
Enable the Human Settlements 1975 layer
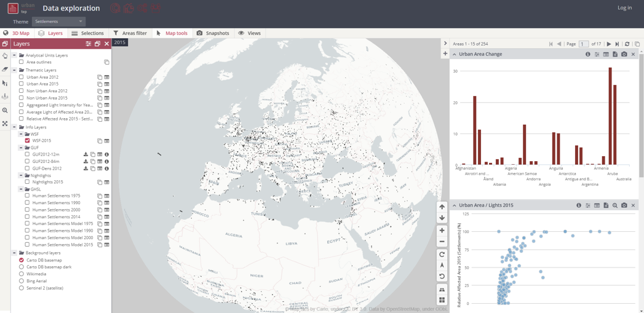tap(27, 196)
